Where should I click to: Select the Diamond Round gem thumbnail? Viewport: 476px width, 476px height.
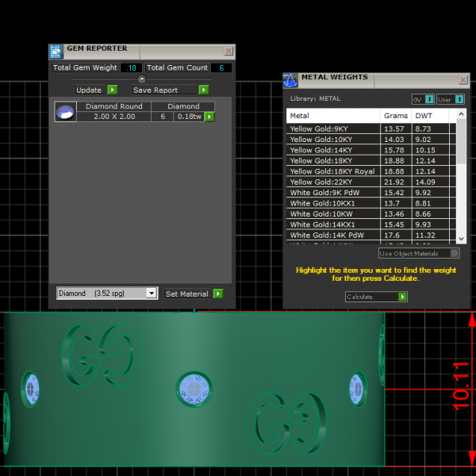[65, 112]
